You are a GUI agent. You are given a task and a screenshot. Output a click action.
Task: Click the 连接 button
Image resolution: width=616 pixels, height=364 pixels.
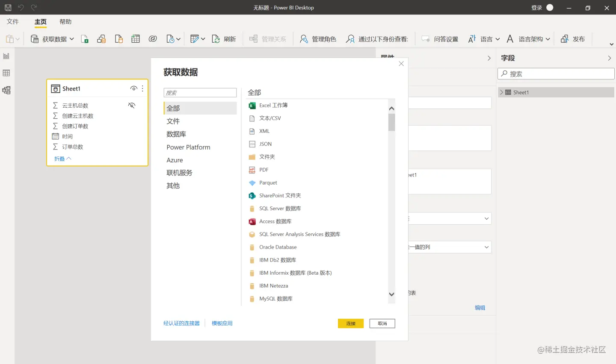tap(351, 323)
